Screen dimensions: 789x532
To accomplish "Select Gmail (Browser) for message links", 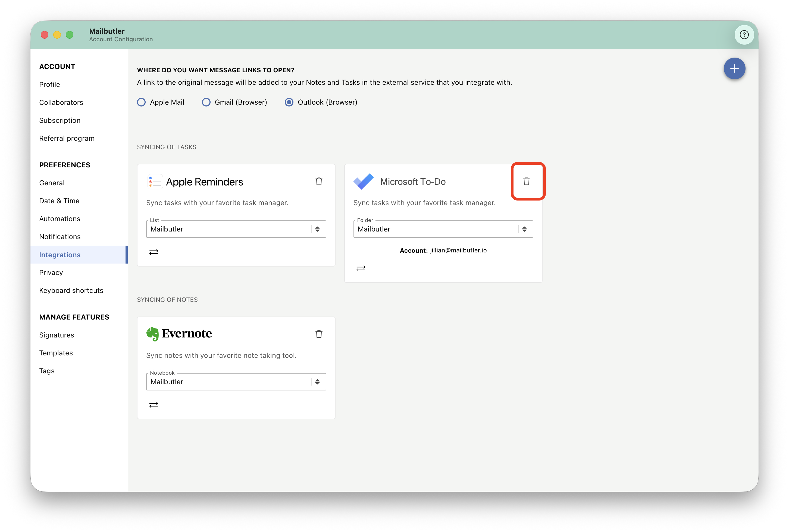I will pyautogui.click(x=206, y=102).
